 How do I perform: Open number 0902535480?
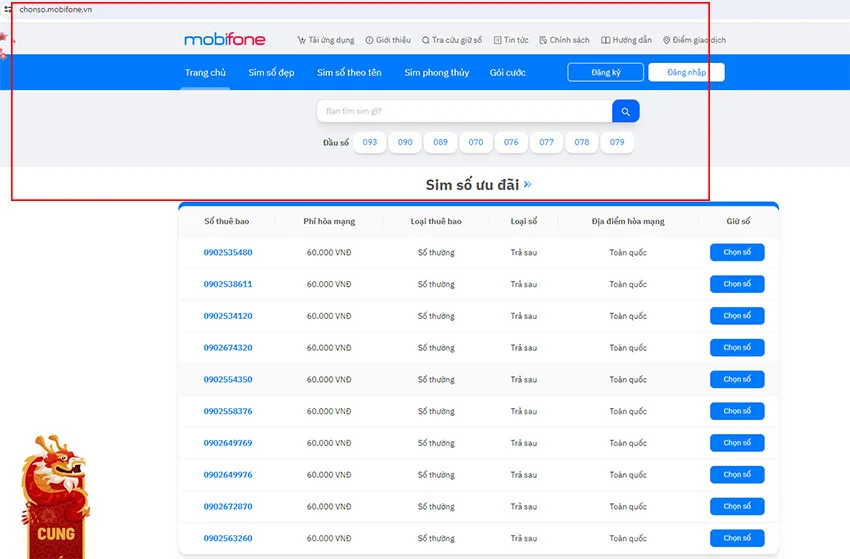pyautogui.click(x=228, y=252)
